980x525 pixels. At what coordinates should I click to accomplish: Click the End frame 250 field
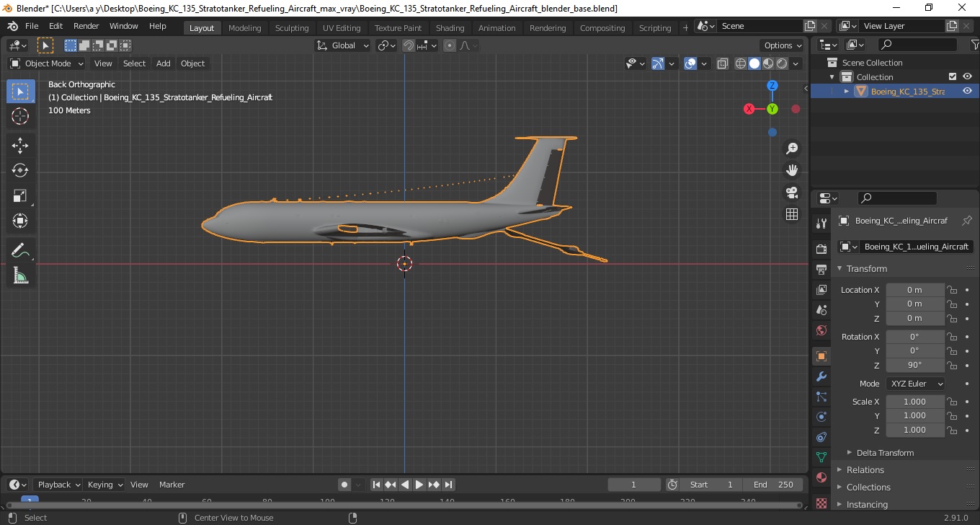(775, 485)
